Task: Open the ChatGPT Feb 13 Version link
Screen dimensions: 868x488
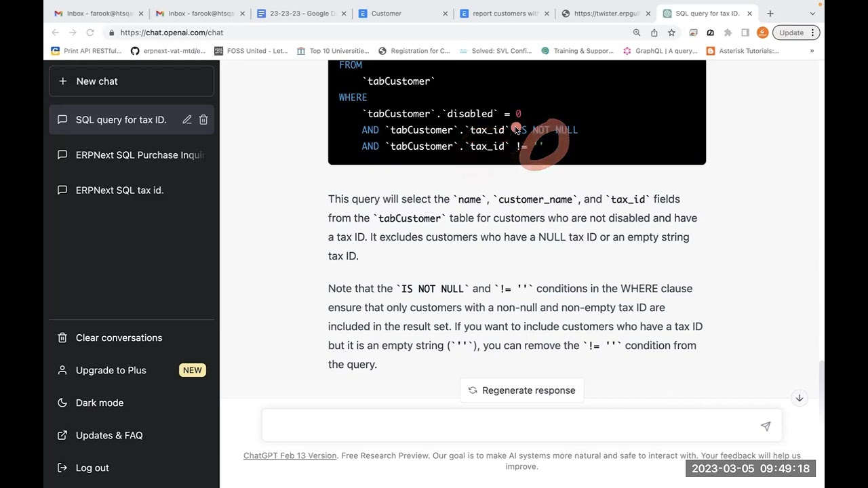Action: pyautogui.click(x=290, y=455)
